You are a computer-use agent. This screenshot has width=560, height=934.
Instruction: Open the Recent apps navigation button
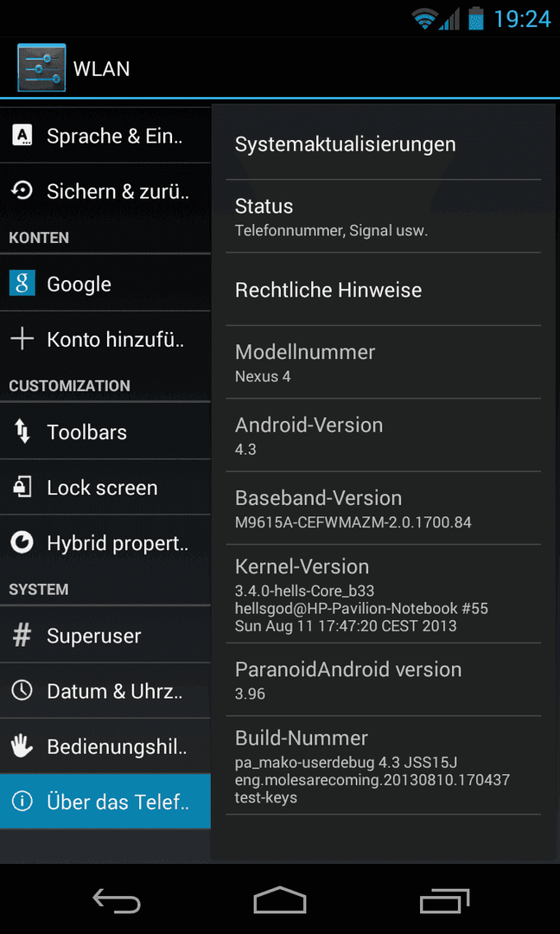coord(444,900)
